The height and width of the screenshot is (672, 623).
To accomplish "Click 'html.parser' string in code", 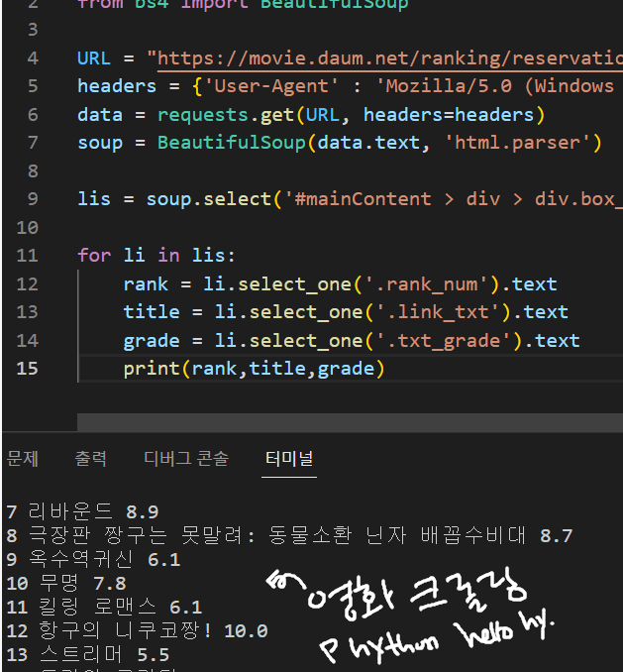I will [x=518, y=143].
